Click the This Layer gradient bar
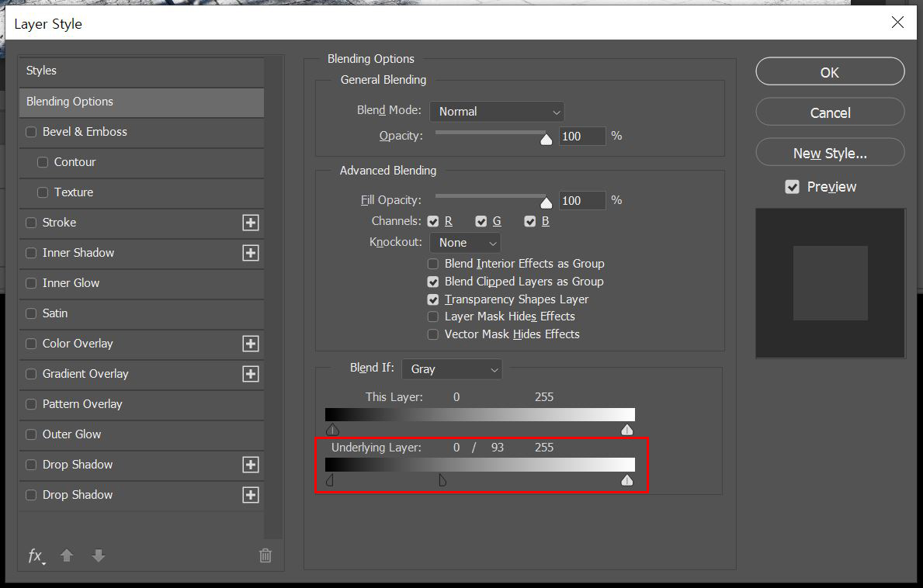Image resolution: width=923 pixels, height=588 pixels. pyautogui.click(x=480, y=414)
